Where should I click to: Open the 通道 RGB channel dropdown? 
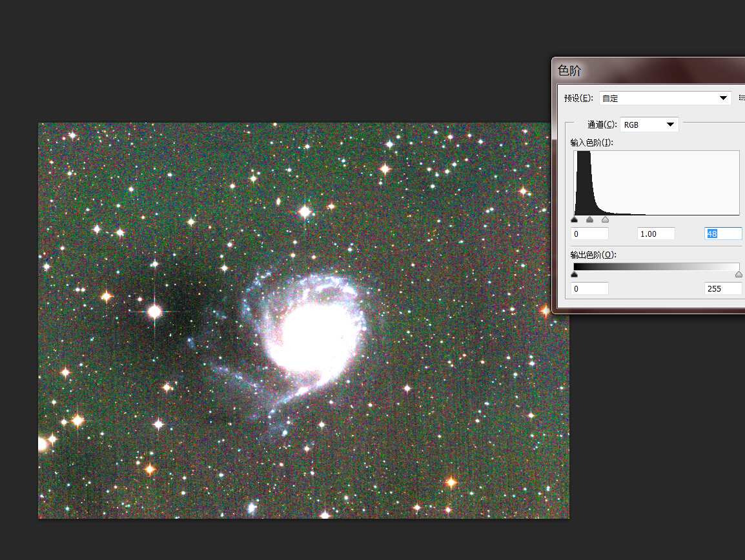[649, 125]
